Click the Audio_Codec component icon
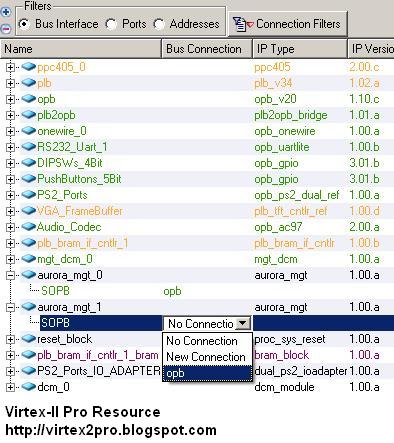Screen dimensions: 394x443 point(29,226)
